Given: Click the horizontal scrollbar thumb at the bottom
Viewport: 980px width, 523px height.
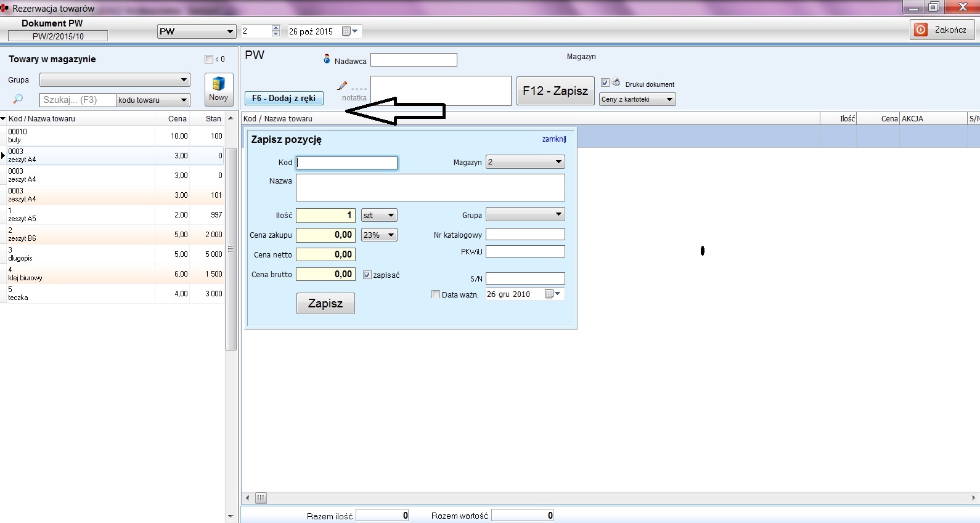Looking at the screenshot, I should [x=261, y=498].
